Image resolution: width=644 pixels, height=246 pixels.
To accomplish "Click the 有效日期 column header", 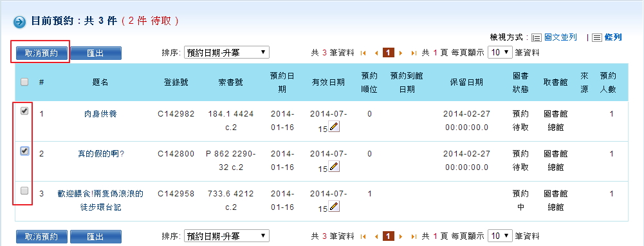I will pyautogui.click(x=328, y=82).
